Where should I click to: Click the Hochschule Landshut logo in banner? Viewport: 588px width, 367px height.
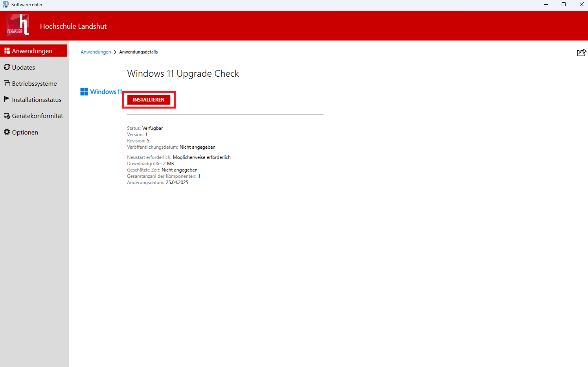[17, 25]
